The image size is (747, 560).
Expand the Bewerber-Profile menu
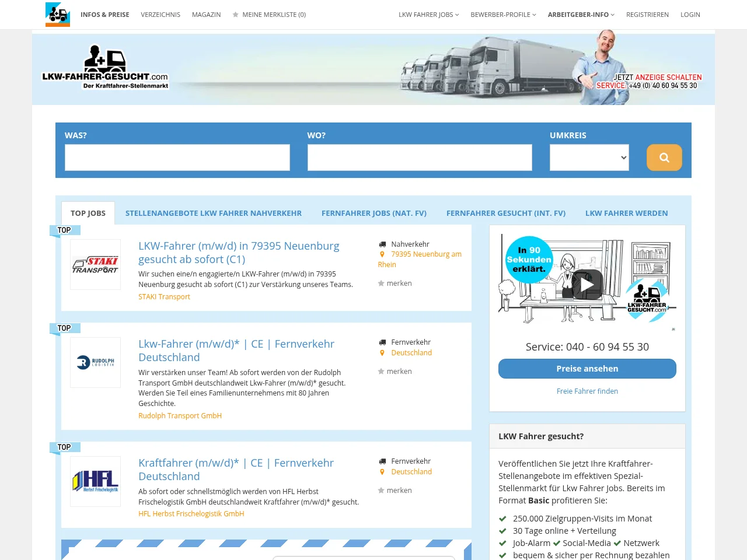504,15
